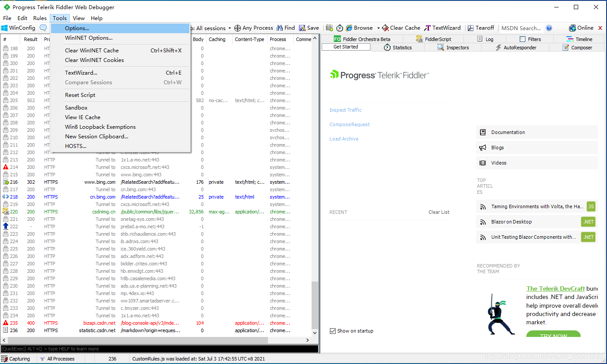Launch Browse with IE icon
This screenshot has width=607, height=364.
[359, 28]
